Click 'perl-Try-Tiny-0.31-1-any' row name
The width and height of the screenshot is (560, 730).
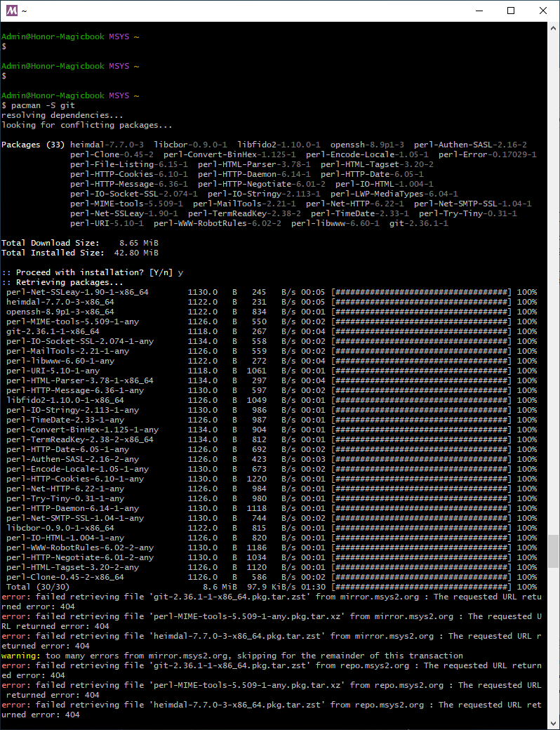[x=65, y=498]
